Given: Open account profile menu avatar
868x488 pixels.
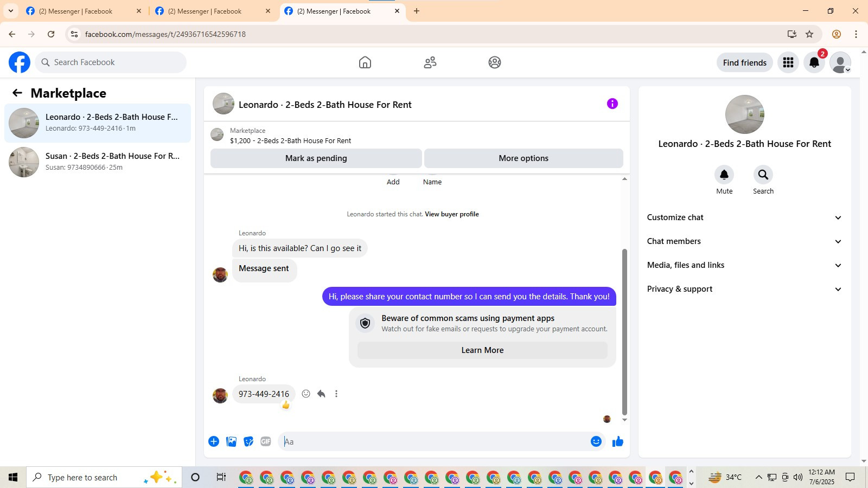Looking at the screenshot, I should tap(840, 62).
